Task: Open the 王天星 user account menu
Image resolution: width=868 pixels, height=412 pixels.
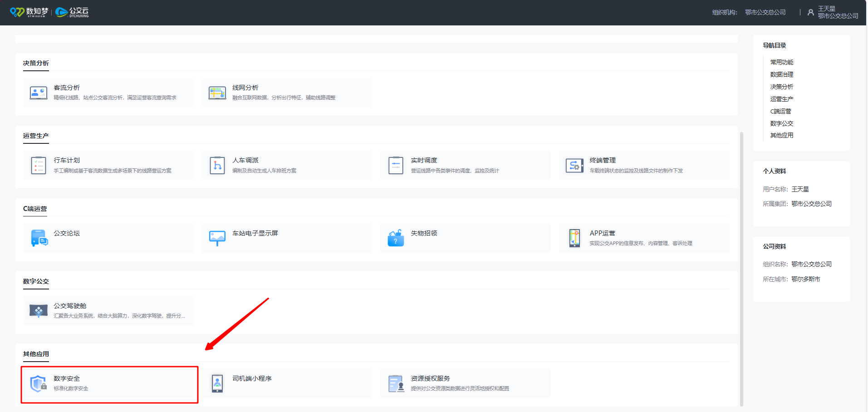Action: point(832,12)
